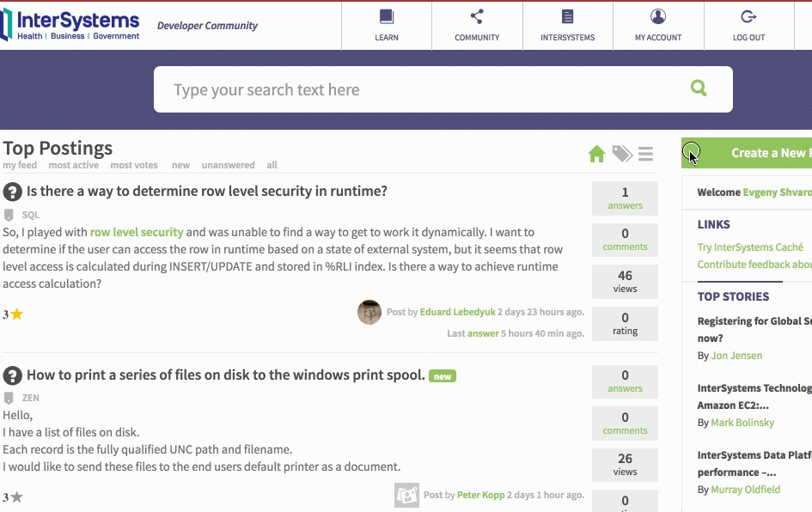812x512 pixels.
Task: Toggle the gold star rating on first post
Action: coord(16,314)
